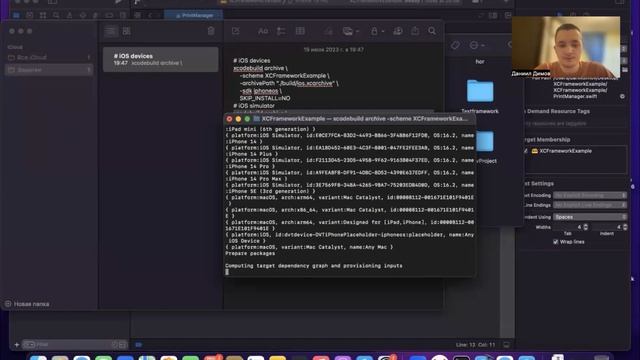This screenshot has height=360, width=640.
Task: Share the note via share icon
Action: coord(415,31)
